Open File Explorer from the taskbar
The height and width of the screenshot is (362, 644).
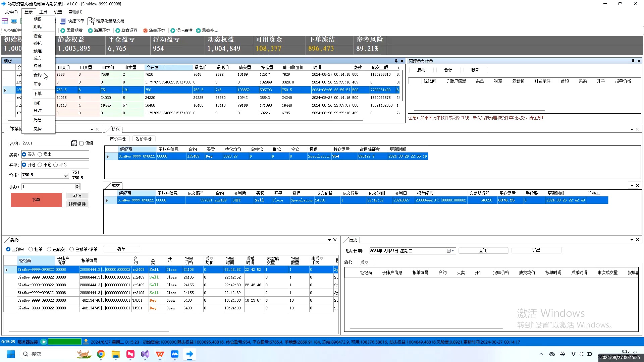pos(116,354)
